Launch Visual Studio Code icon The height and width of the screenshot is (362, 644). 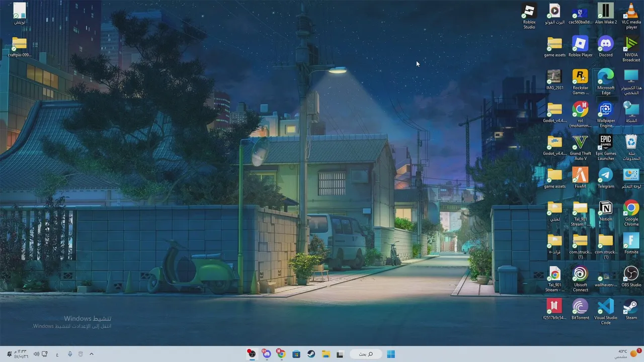click(606, 312)
